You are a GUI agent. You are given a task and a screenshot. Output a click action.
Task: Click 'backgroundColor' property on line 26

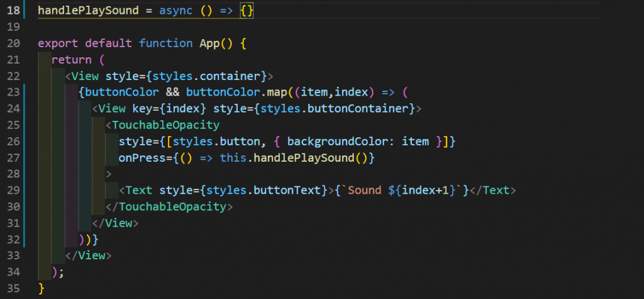pos(337,142)
